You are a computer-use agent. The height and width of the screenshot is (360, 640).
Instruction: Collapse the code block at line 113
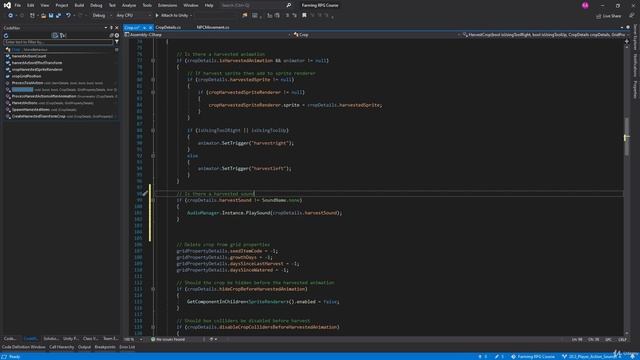point(153,289)
